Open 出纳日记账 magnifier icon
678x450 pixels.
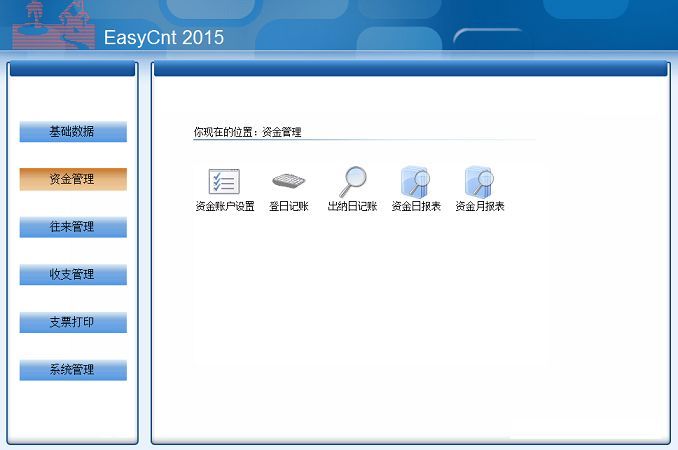pyautogui.click(x=352, y=182)
